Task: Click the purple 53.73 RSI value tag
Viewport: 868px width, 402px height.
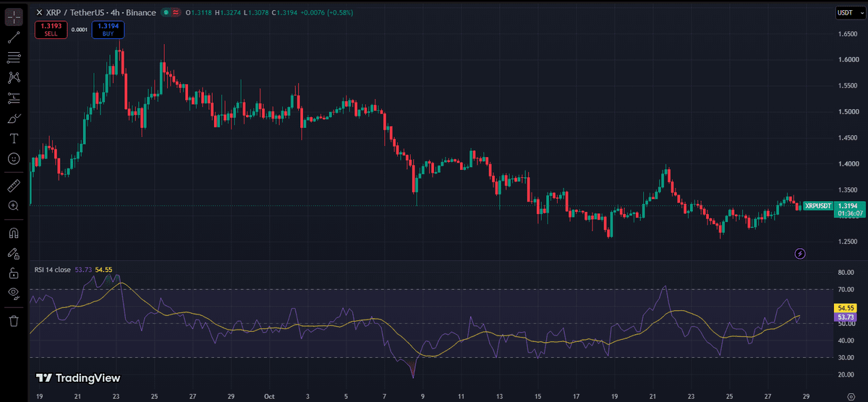Action: [x=846, y=317]
